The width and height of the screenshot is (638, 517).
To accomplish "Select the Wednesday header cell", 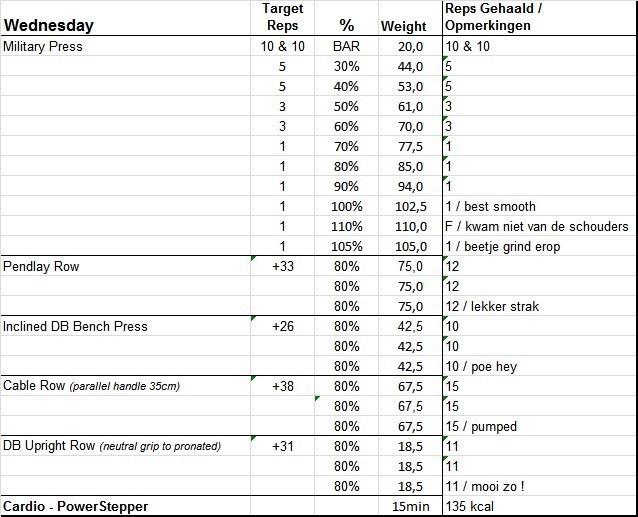I will pos(49,26).
